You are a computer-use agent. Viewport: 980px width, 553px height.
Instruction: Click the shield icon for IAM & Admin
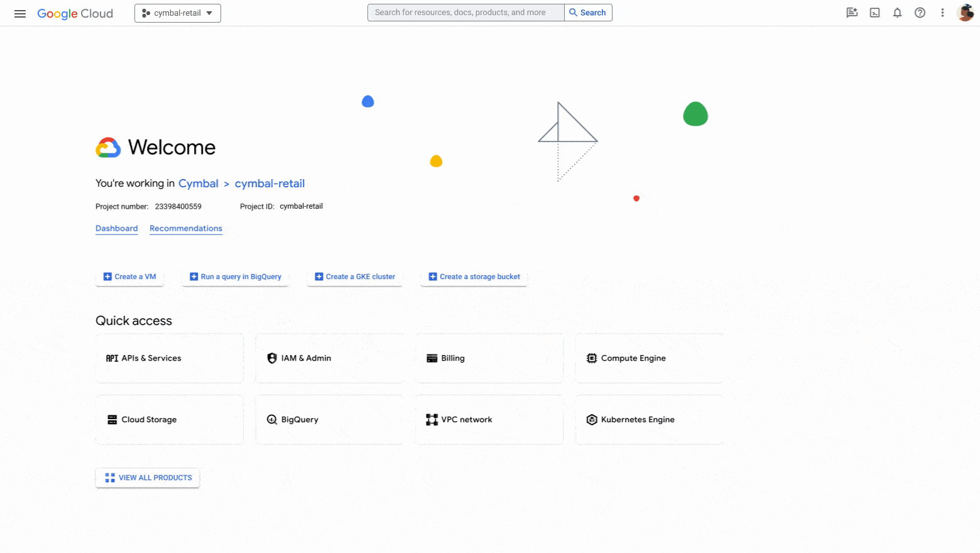click(272, 358)
